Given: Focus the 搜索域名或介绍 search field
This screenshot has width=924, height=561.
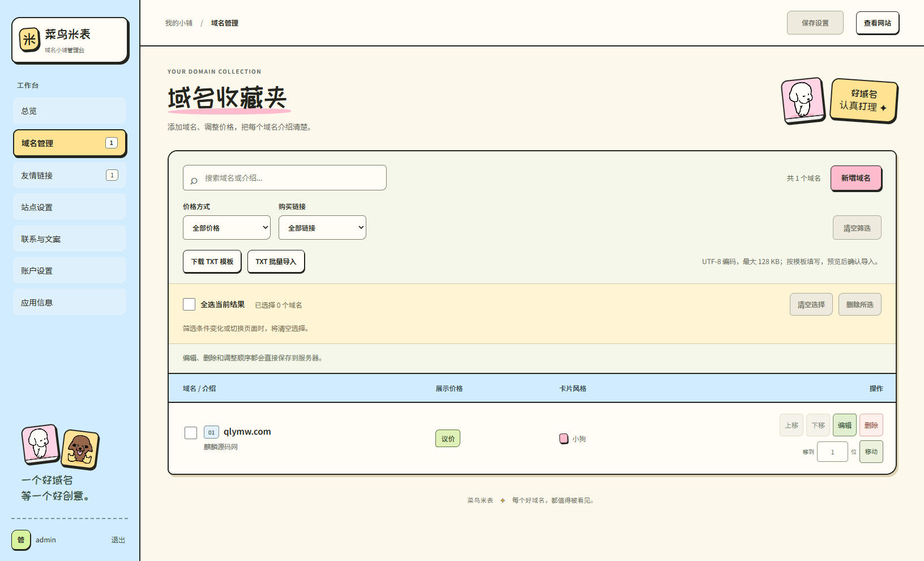Looking at the screenshot, I should tap(285, 178).
